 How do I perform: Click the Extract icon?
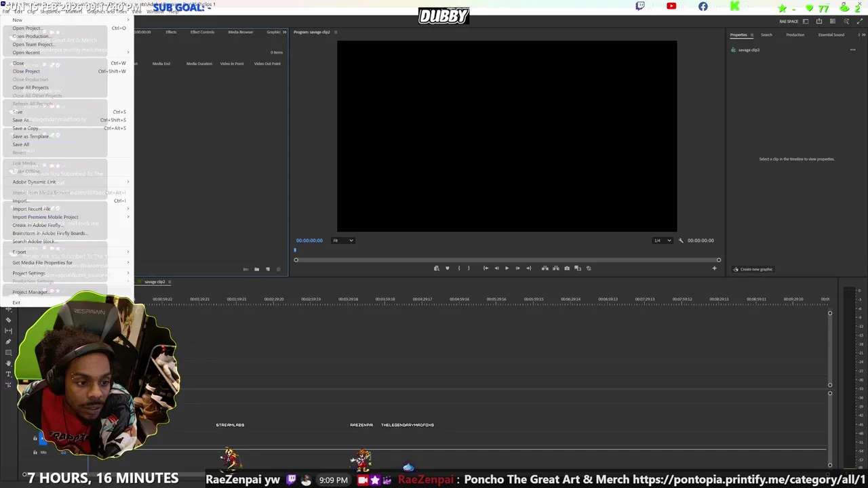[x=555, y=268]
